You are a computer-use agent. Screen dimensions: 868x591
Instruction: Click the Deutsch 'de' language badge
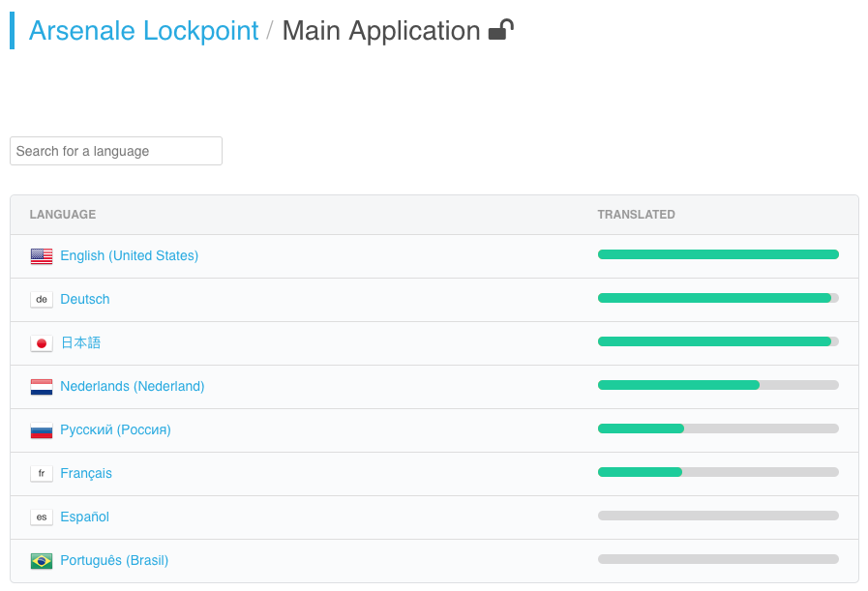pos(42,300)
